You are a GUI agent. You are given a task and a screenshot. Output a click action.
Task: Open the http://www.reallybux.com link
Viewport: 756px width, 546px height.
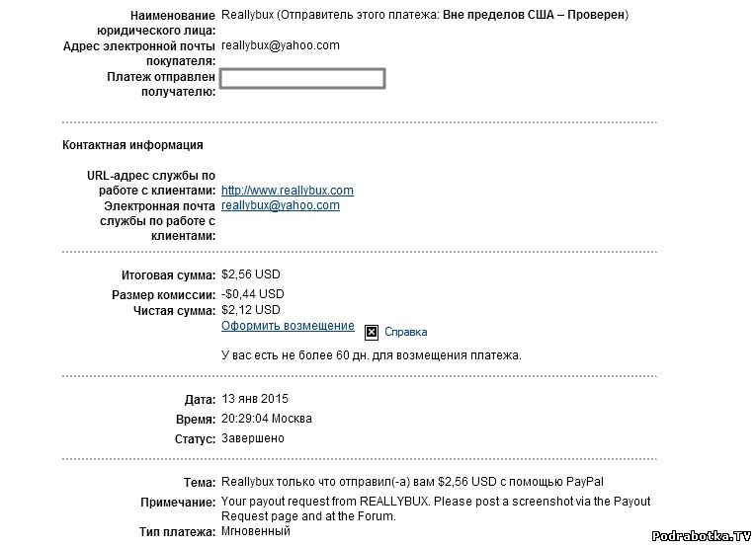point(288,191)
